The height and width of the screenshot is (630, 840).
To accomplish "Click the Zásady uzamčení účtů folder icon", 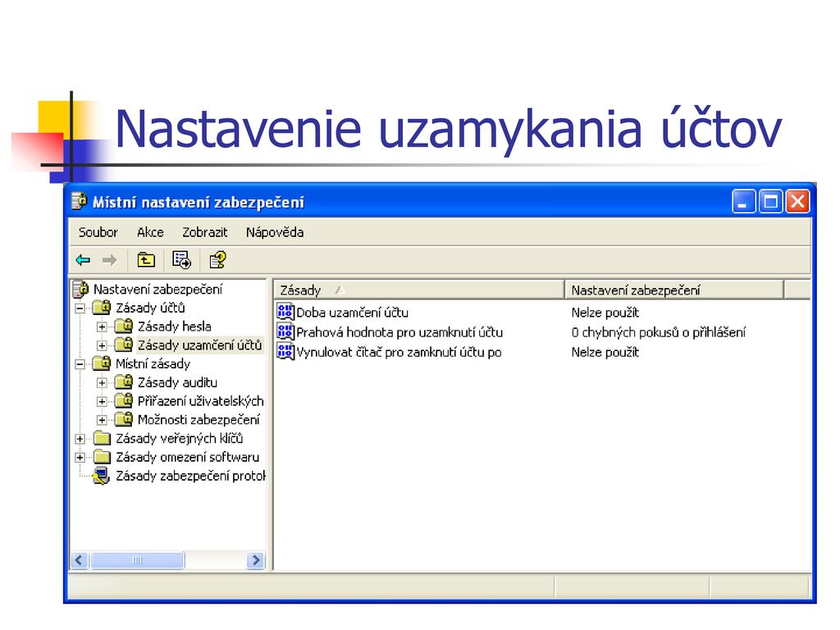I will [124, 345].
